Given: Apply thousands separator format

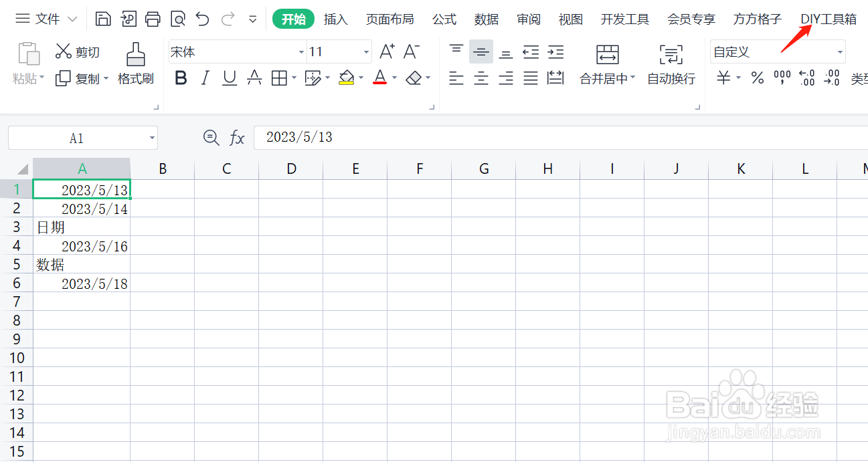Looking at the screenshot, I should (782, 78).
